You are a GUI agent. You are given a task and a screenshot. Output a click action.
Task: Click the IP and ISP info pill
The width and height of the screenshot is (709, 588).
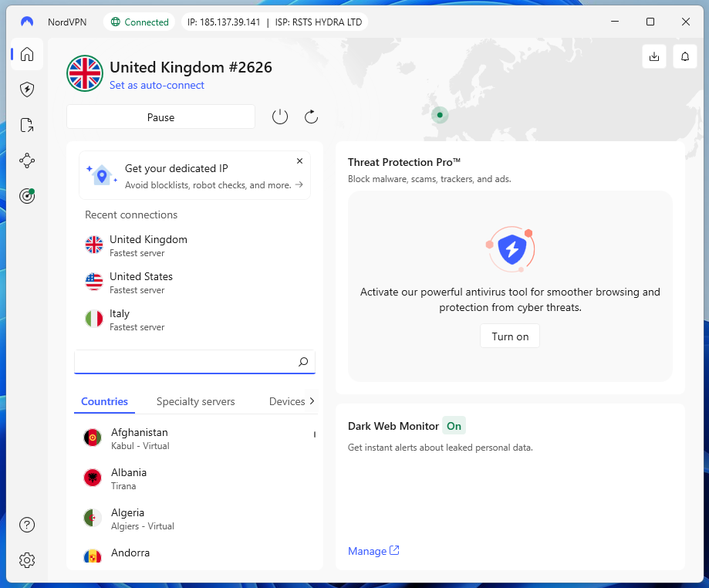point(275,22)
